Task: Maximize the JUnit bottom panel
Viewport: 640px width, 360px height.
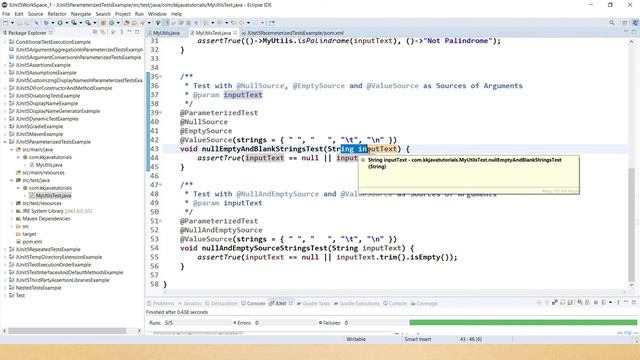Action: tap(633, 302)
